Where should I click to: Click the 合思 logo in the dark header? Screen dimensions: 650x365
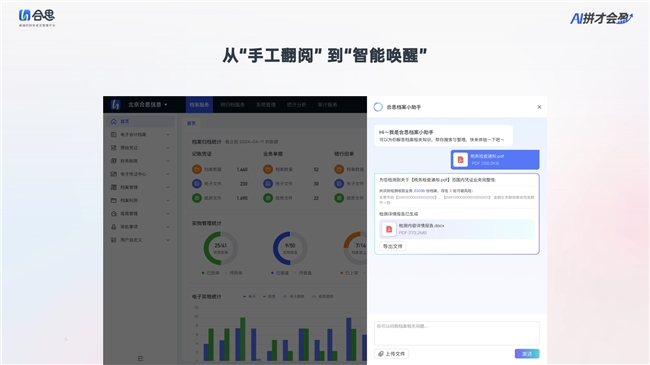coord(116,105)
